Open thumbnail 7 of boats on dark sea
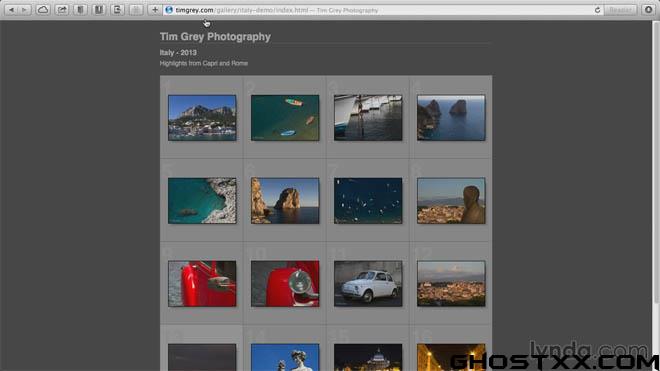660x371 pixels. coord(368,200)
